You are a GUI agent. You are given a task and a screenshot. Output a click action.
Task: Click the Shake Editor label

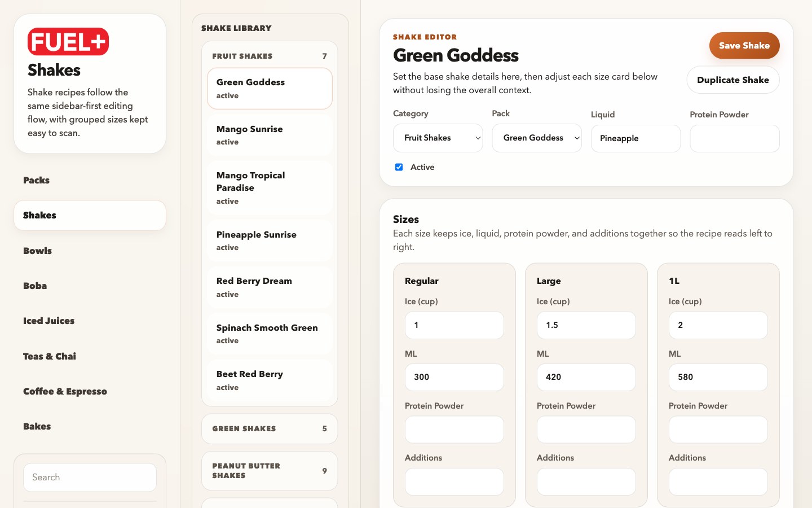pos(425,37)
